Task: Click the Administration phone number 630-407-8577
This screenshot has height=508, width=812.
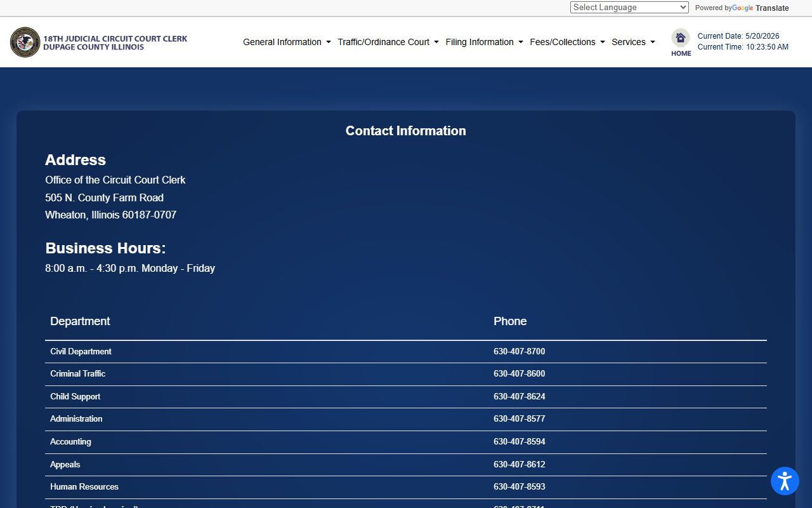Action: pos(520,418)
